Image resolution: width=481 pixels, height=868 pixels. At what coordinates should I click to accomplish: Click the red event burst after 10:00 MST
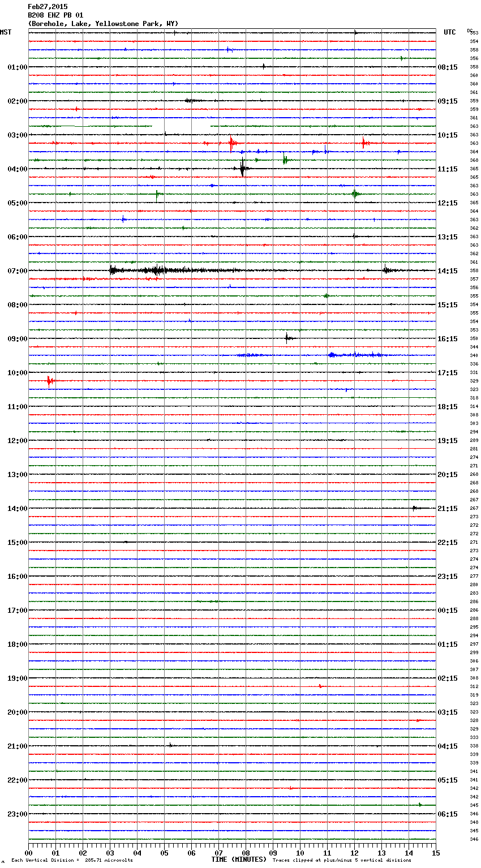click(x=50, y=381)
